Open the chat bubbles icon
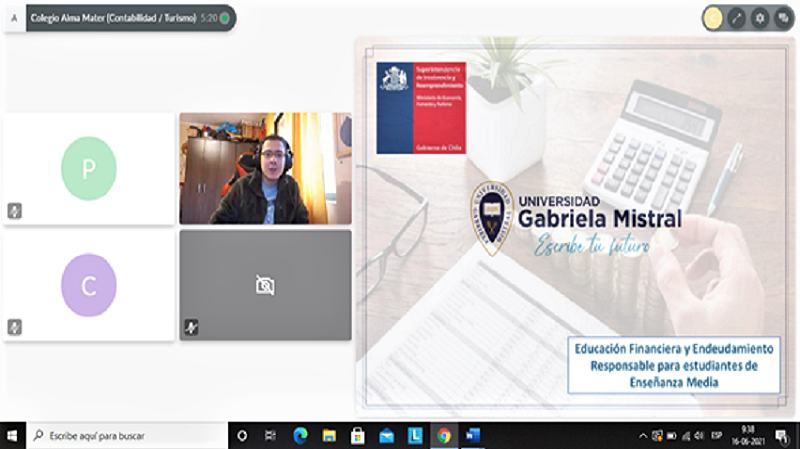Image resolution: width=800 pixels, height=449 pixels. click(x=783, y=18)
